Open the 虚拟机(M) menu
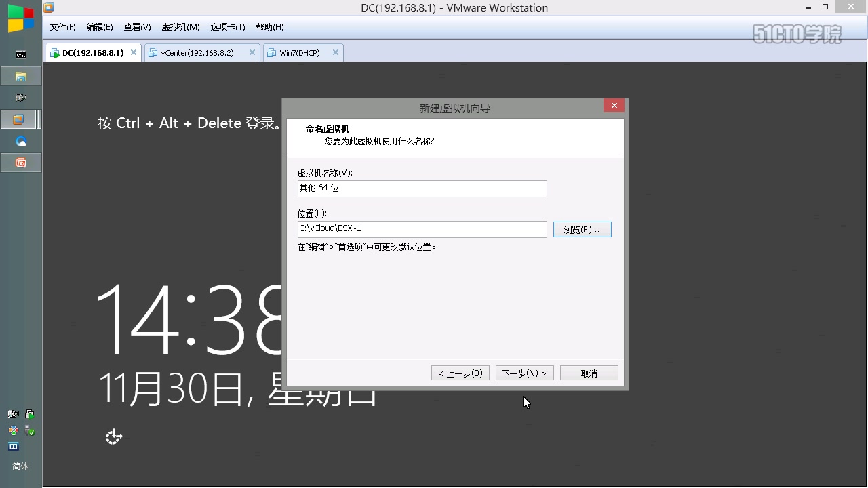Viewport: 868px width, 488px height. click(x=180, y=27)
